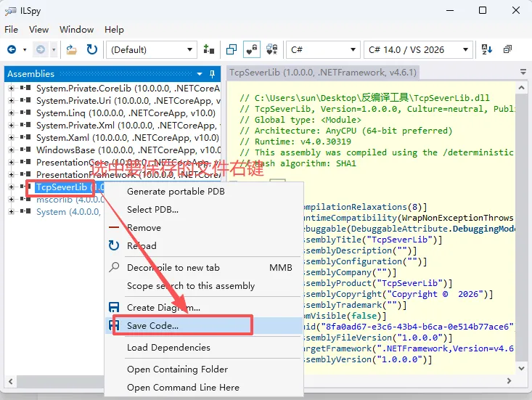The image size is (532, 400).
Task: Click the System.Private.CoreLib assembly icon
Action: pos(25,89)
